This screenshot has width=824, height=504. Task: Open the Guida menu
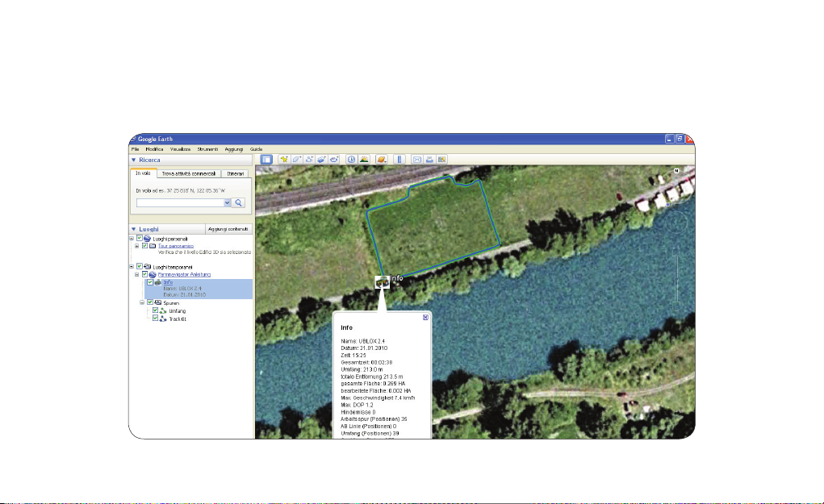click(x=256, y=149)
